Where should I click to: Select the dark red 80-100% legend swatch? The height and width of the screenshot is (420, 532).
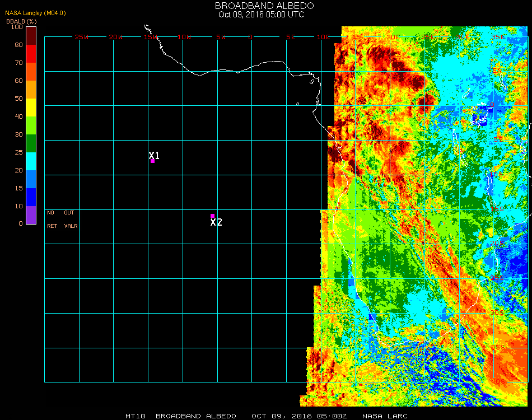pos(31,36)
